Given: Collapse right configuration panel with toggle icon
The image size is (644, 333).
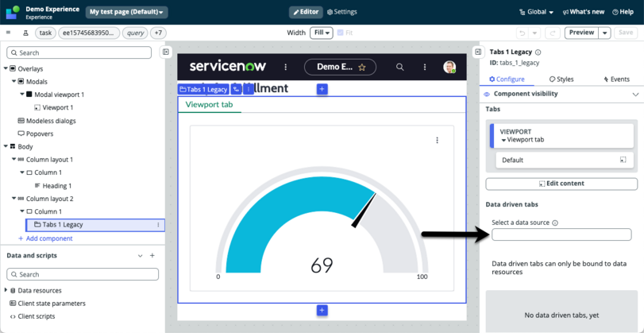Looking at the screenshot, I should pos(478,52).
